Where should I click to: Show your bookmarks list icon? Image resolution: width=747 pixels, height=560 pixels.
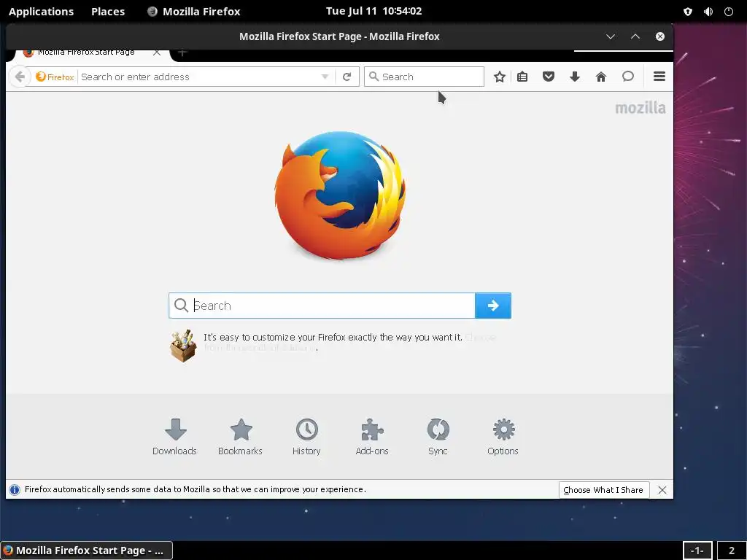(x=522, y=77)
